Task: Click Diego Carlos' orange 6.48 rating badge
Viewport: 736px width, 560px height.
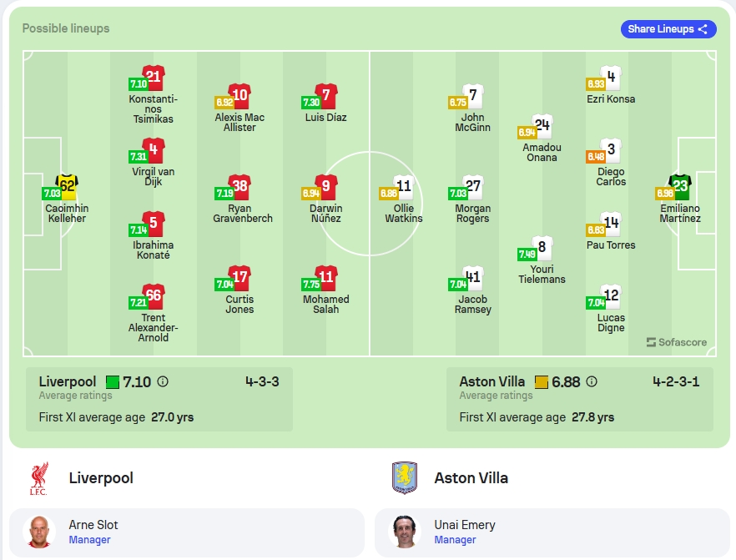Action: pyautogui.click(x=595, y=156)
